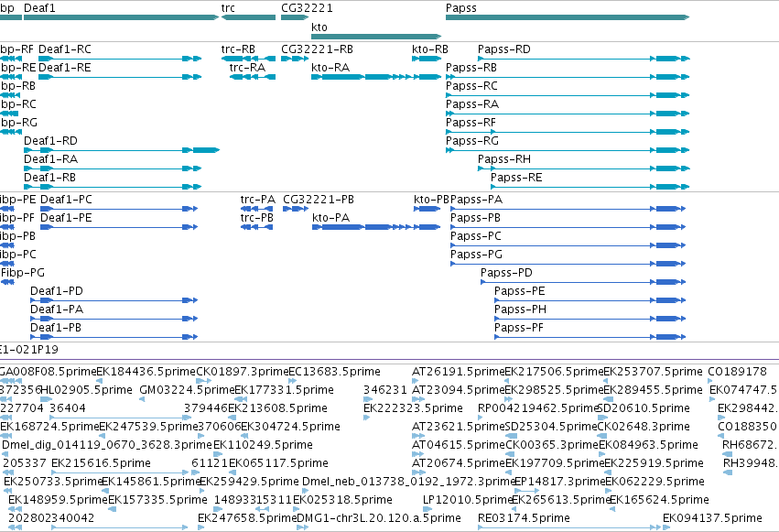
Task: Select the Deaf1-RA transcript
Action: (x=113, y=168)
